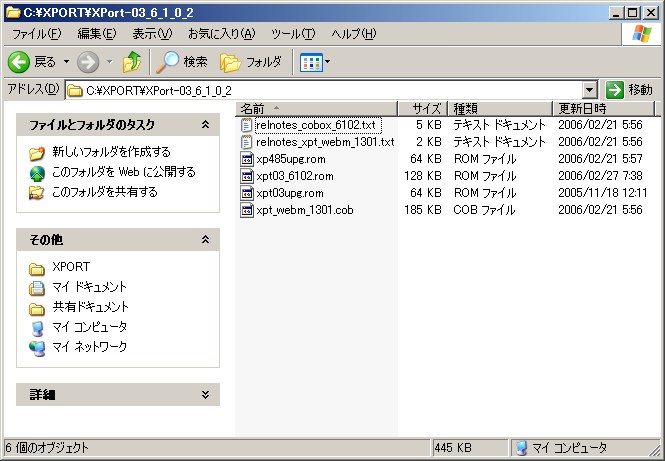Image resolution: width=665 pixels, height=461 pixels.
Task: Click the 共有ドキュメント folder icon
Action: tap(37, 308)
